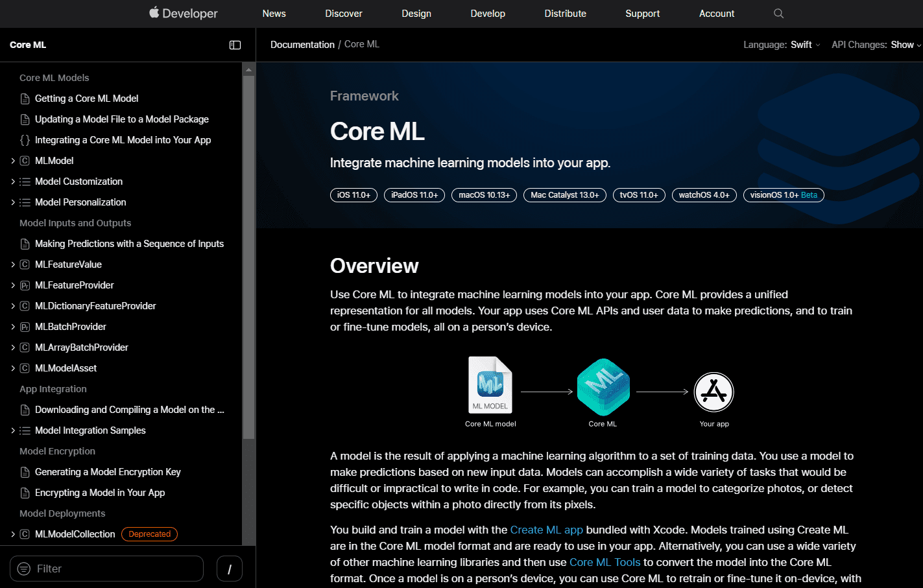This screenshot has height=588, width=923.
Task: Click class icon next to MLArrayBatchProvider
Action: (x=25, y=347)
